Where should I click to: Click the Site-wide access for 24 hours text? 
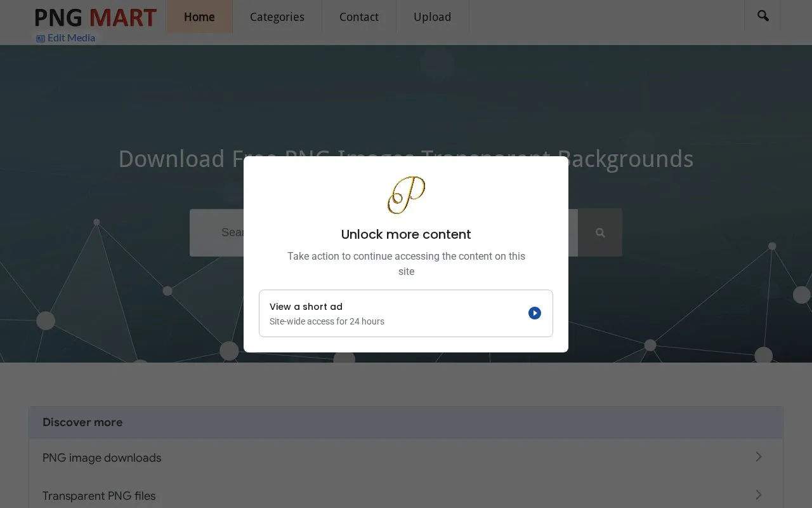tap(327, 321)
